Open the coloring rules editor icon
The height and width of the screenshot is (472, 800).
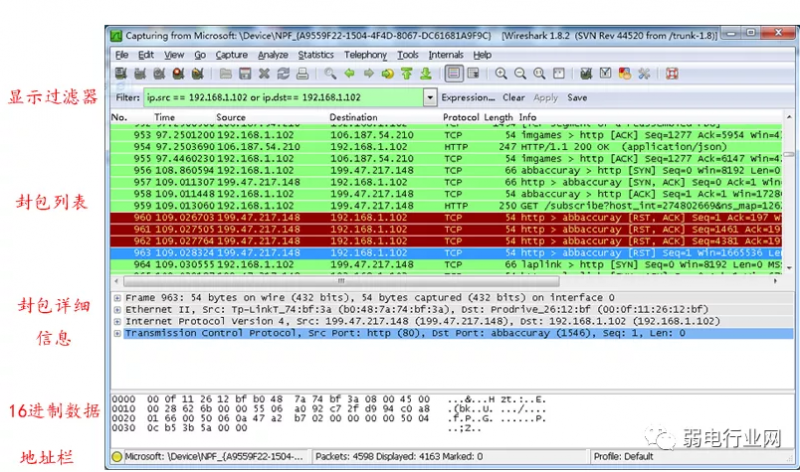[x=625, y=74]
